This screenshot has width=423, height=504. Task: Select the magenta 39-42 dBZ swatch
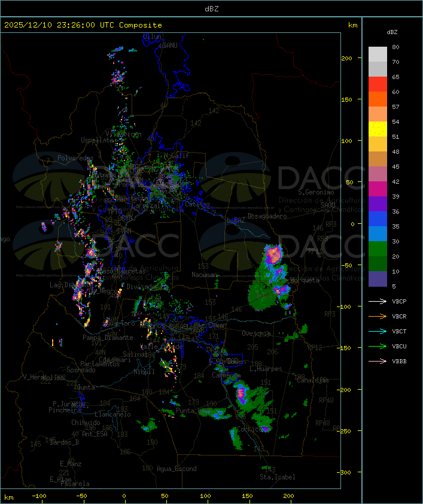pos(378,189)
